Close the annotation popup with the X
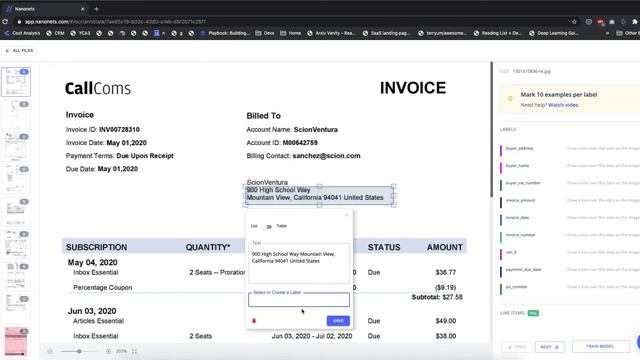This screenshot has height=360, width=640. pyautogui.click(x=347, y=215)
